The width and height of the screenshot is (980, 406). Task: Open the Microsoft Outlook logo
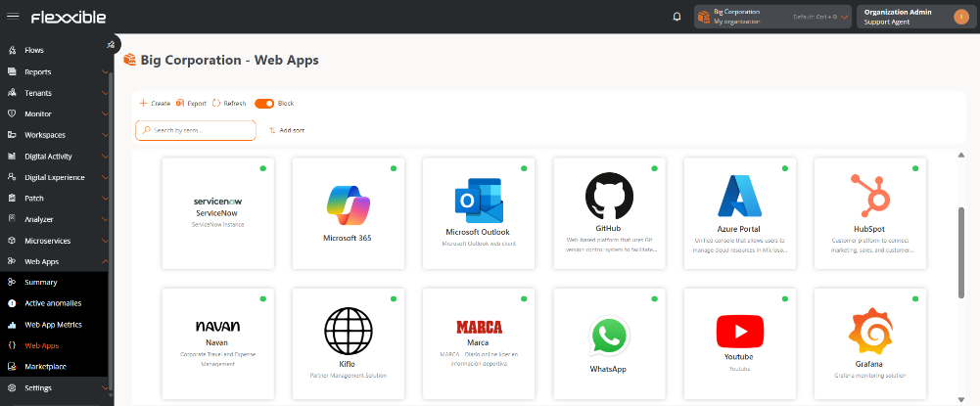pyautogui.click(x=479, y=201)
